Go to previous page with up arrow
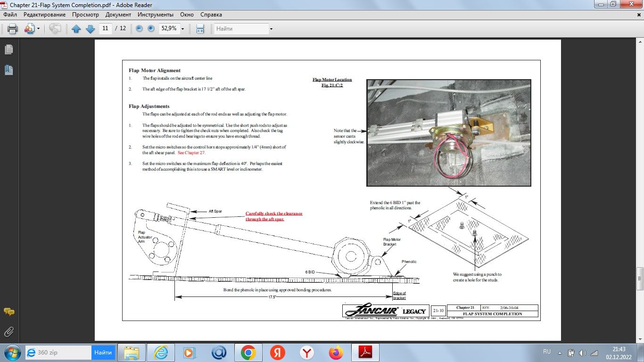 tap(76, 29)
